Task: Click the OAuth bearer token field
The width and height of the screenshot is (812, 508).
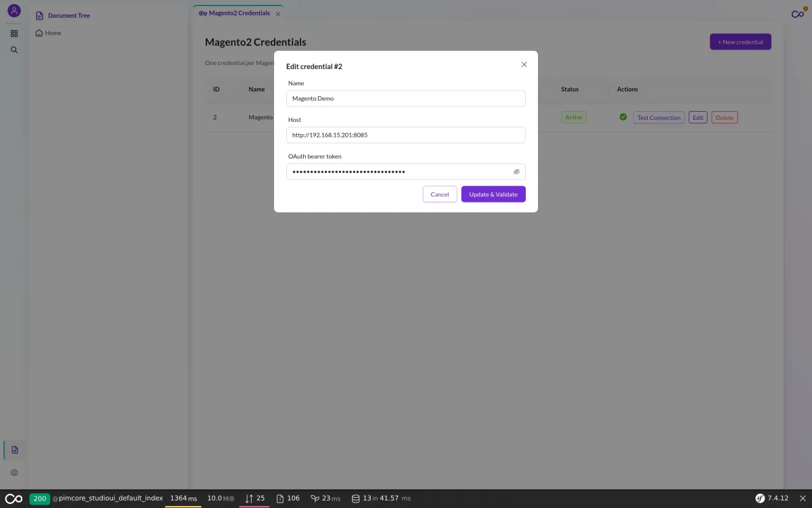Action: pyautogui.click(x=406, y=171)
